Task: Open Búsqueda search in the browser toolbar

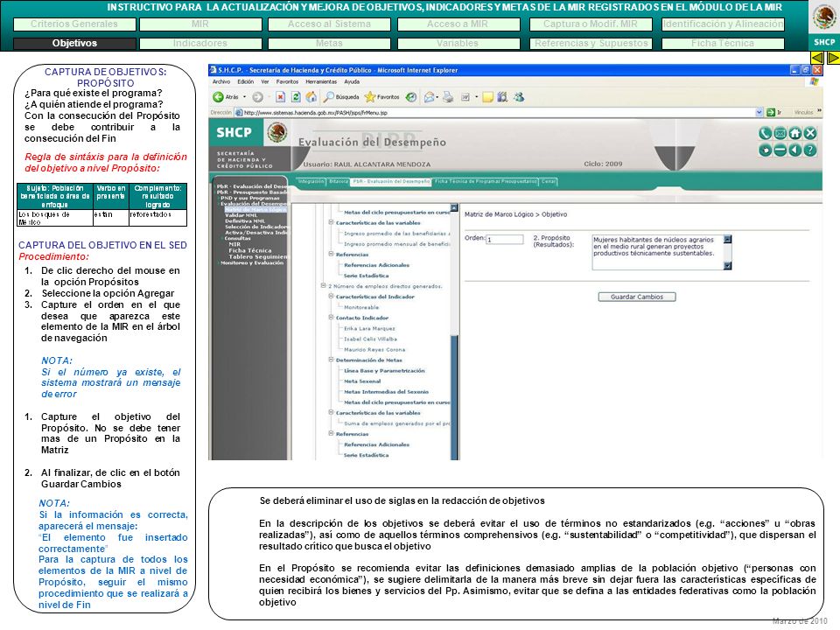Action: (341, 97)
